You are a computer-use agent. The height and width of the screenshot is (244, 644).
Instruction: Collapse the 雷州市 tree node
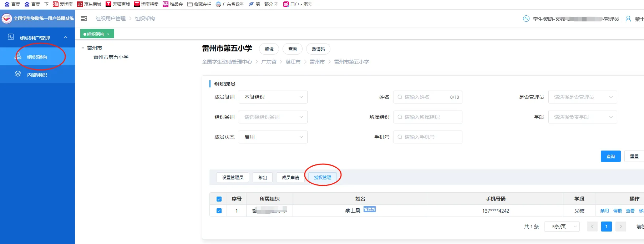[83, 48]
